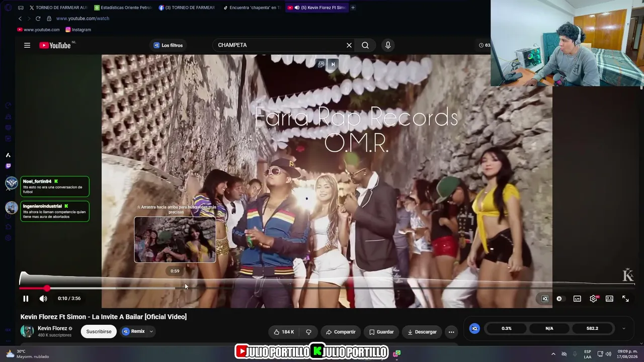
Task: Go back in browser history
Action: (x=20, y=19)
